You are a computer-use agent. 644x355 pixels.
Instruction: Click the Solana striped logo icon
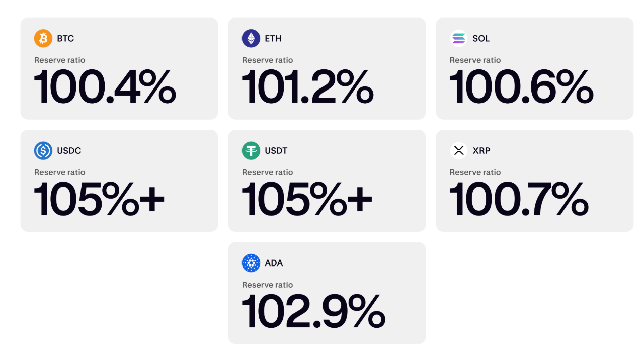click(459, 38)
